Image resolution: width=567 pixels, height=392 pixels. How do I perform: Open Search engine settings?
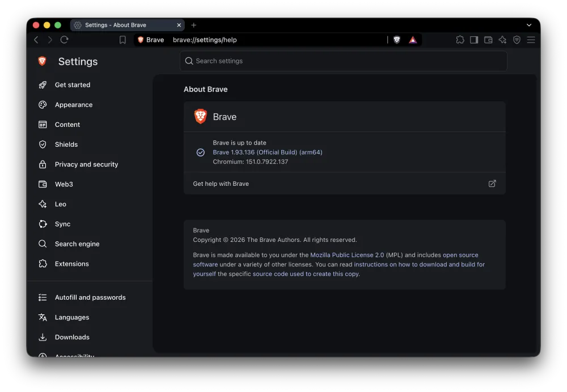click(77, 244)
